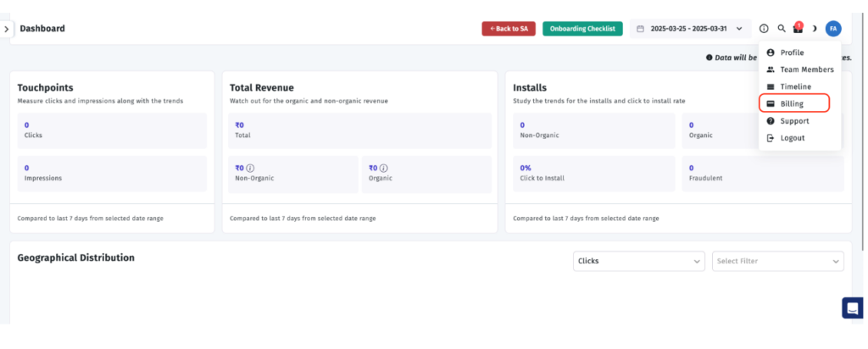
Task: Choose Billing in the user menu
Action: (x=794, y=103)
